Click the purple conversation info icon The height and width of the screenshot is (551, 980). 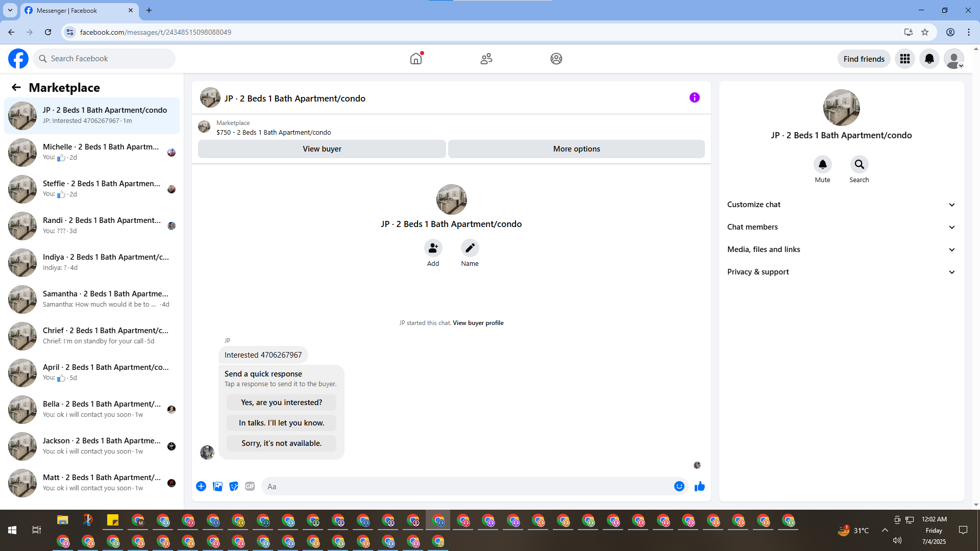pos(694,97)
